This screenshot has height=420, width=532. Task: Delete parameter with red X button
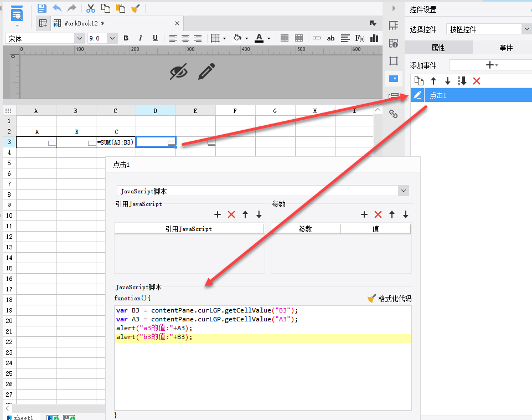(378, 214)
